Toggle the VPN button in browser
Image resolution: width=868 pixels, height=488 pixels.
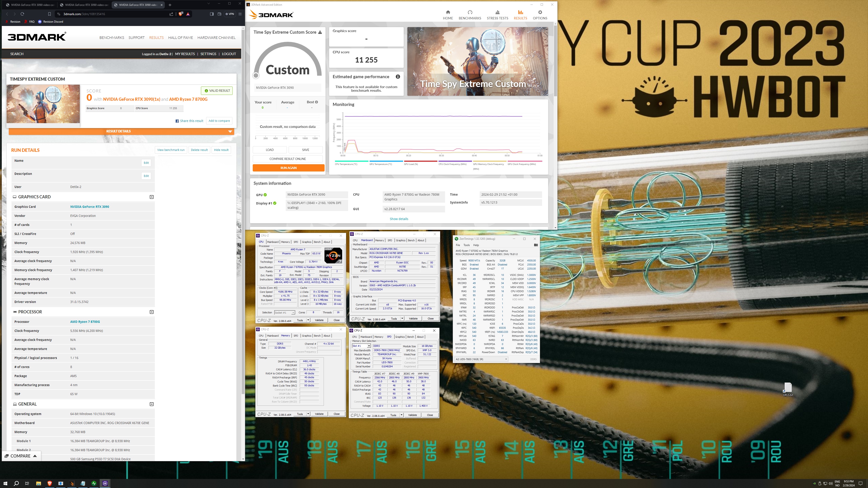pyautogui.click(x=230, y=14)
